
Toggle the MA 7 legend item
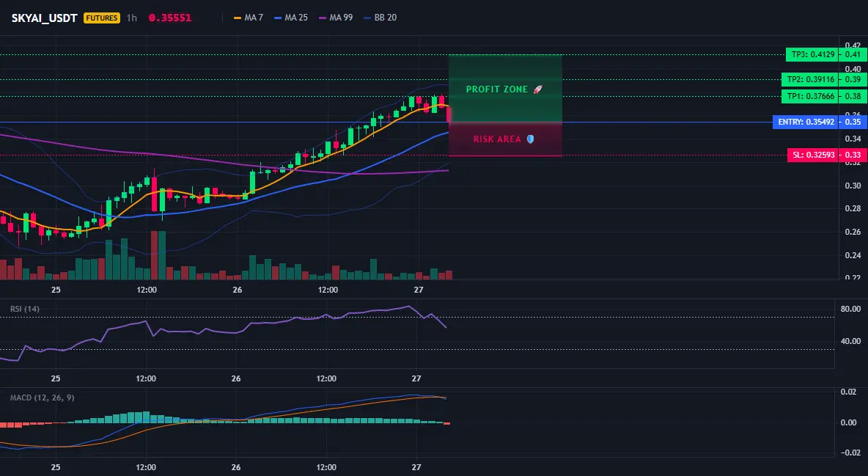coord(249,18)
